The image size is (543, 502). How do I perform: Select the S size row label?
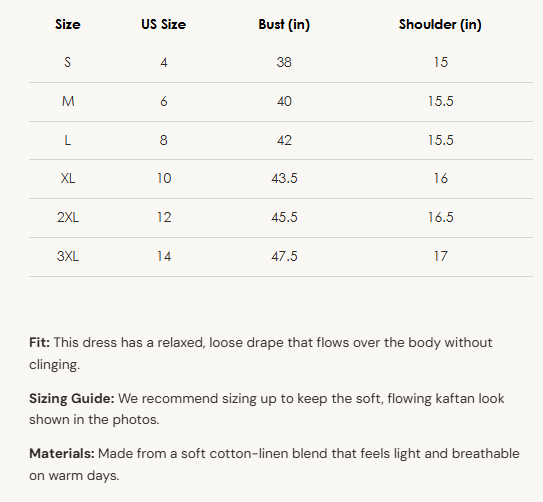[68, 62]
